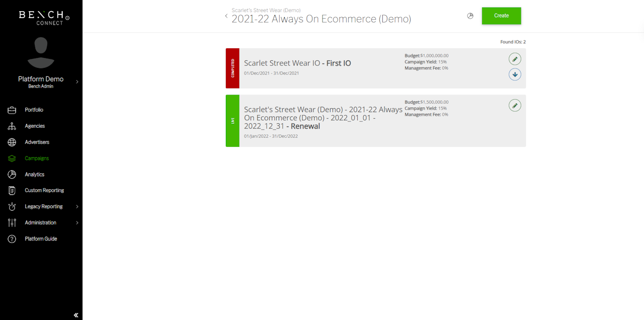Viewport: 644px width, 320px height.
Task: Edit the Renewal IO with pencil icon
Action: 514,105
